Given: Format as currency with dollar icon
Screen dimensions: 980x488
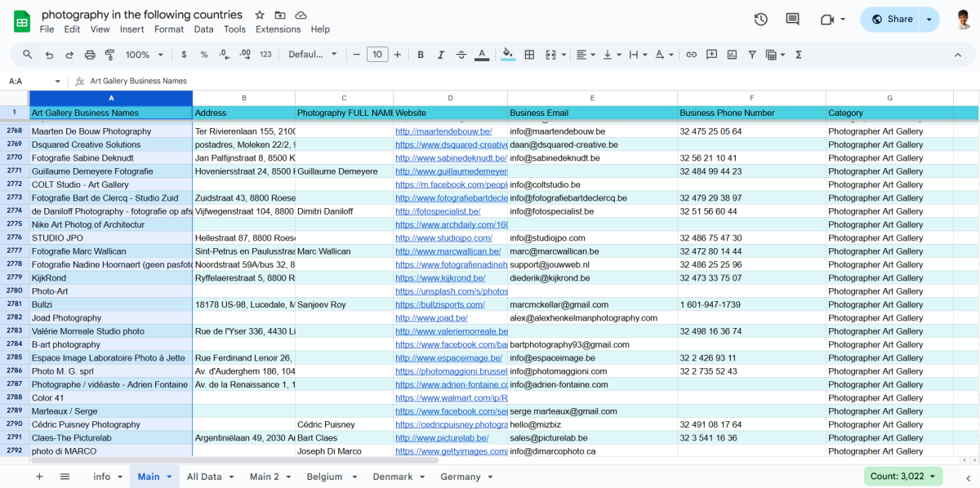Looking at the screenshot, I should (x=184, y=55).
